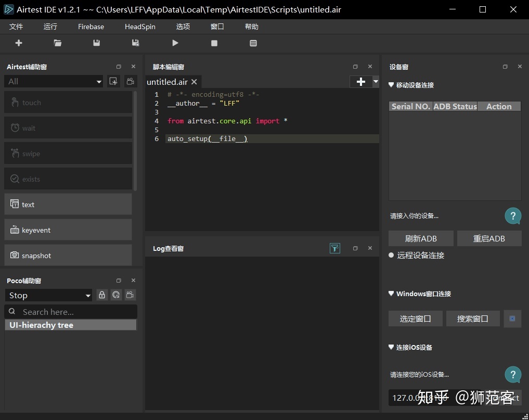Open the HeadSpin menu

pyautogui.click(x=140, y=27)
